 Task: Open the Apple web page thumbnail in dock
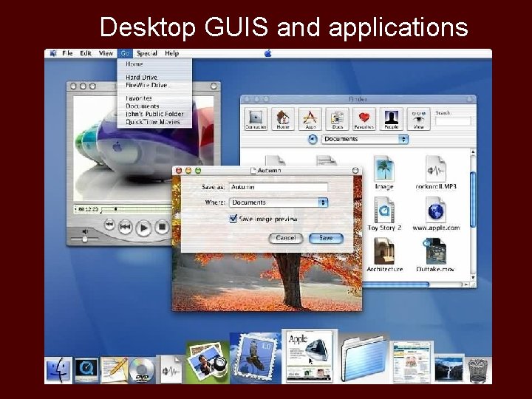click(x=310, y=356)
